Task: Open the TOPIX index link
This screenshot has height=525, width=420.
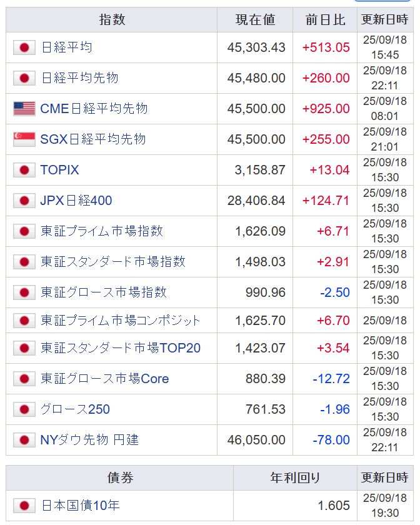Action: 59,170
